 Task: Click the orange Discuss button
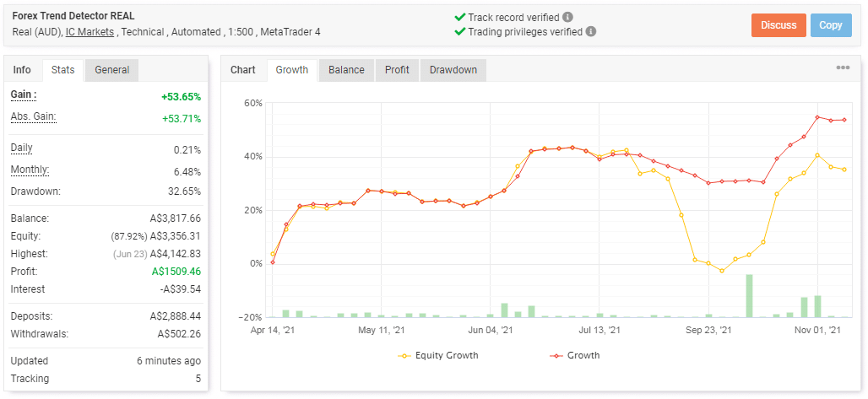coord(778,25)
